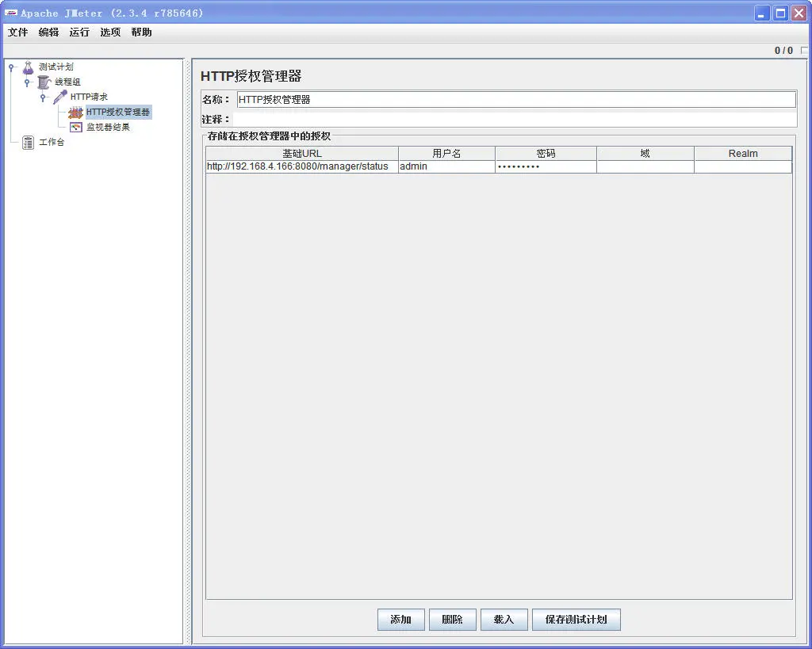Select the 测试计划 tree label
The image size is (812, 649).
pos(56,67)
